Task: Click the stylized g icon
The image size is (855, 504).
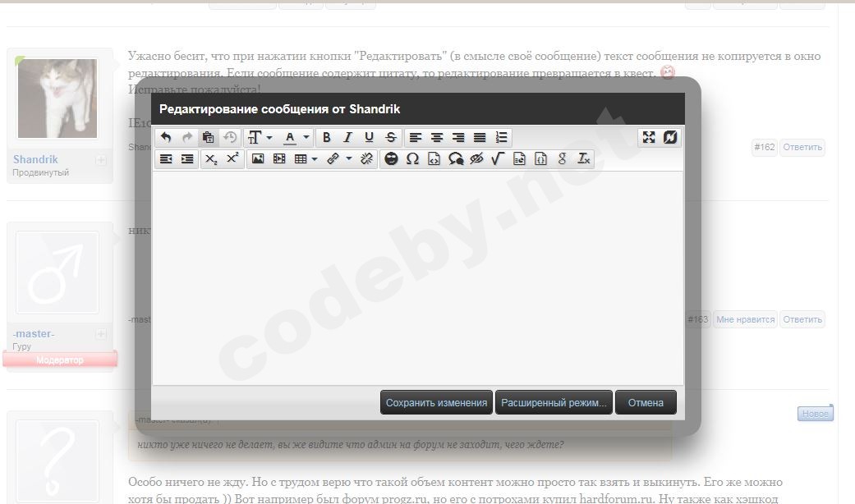Action: [x=562, y=158]
